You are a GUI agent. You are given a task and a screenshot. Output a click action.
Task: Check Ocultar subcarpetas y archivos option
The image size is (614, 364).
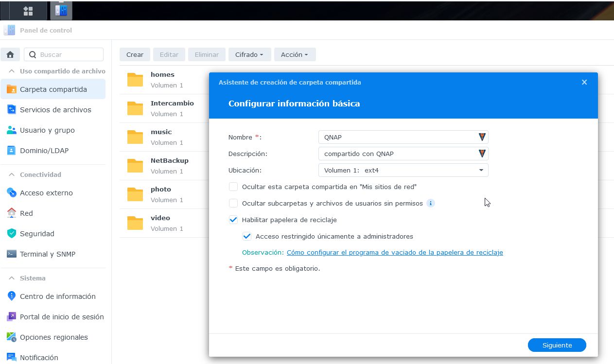coord(233,203)
